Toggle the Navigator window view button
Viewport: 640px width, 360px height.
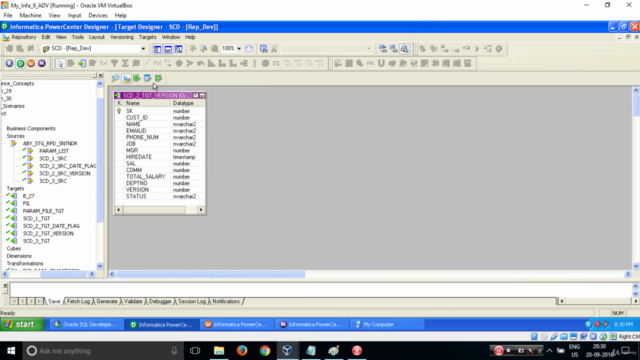(x=157, y=49)
